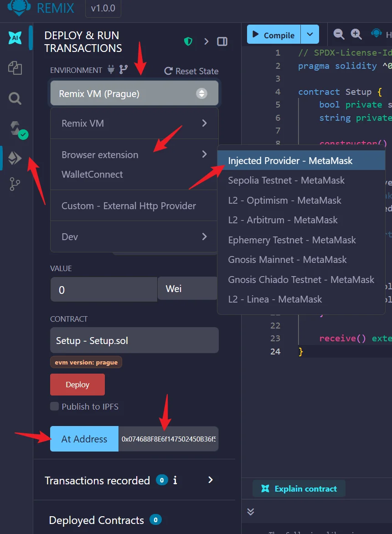
Task: Click the At Address button
Action: pyautogui.click(x=84, y=439)
